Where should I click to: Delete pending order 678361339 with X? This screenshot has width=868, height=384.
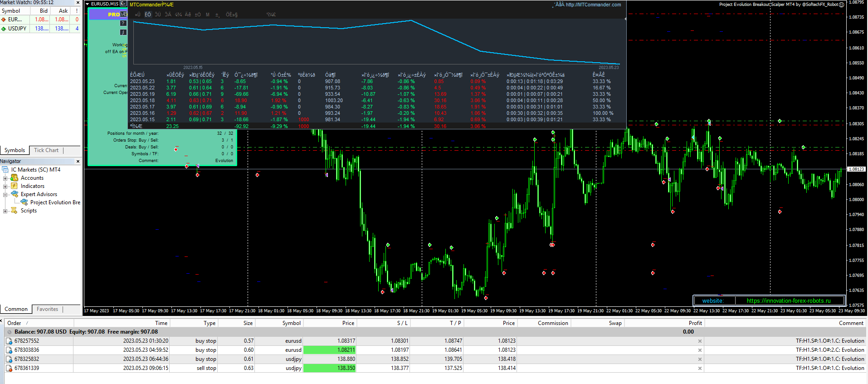tap(700, 368)
